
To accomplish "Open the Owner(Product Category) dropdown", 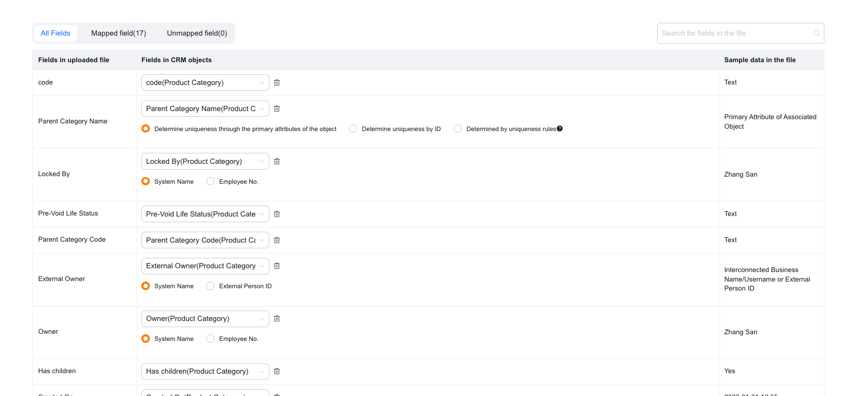I will pyautogui.click(x=205, y=319).
